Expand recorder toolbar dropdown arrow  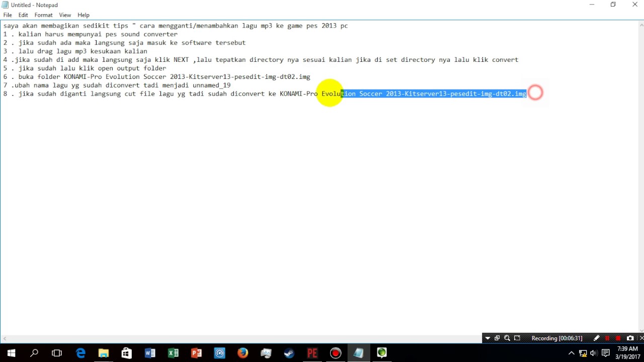coord(488,338)
